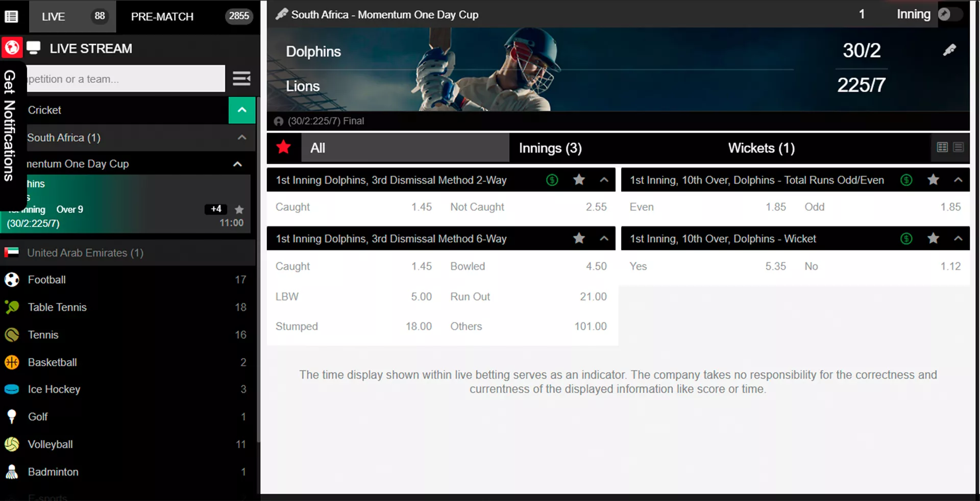
Task: Toggle the star on 10th Over Wicket market
Action: coord(933,238)
